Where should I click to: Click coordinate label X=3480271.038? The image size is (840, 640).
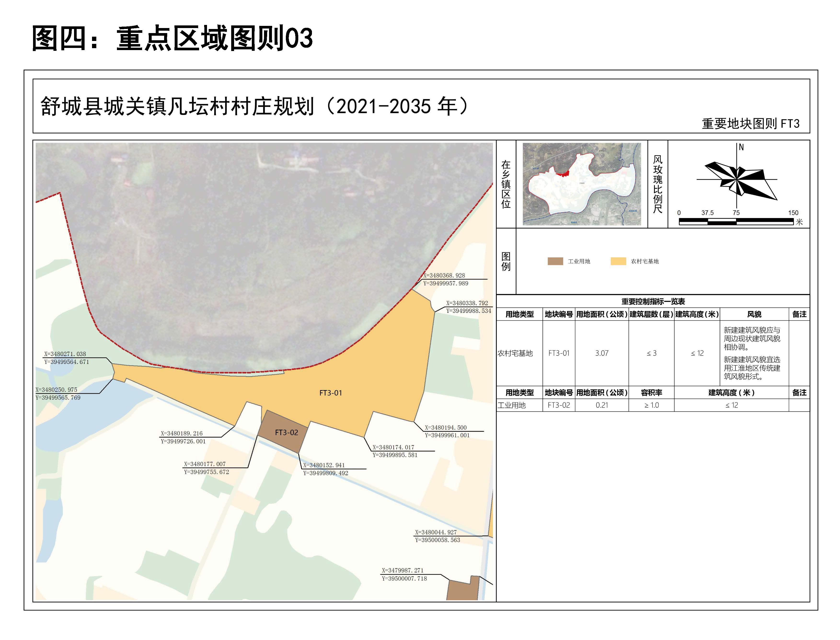(x=65, y=354)
